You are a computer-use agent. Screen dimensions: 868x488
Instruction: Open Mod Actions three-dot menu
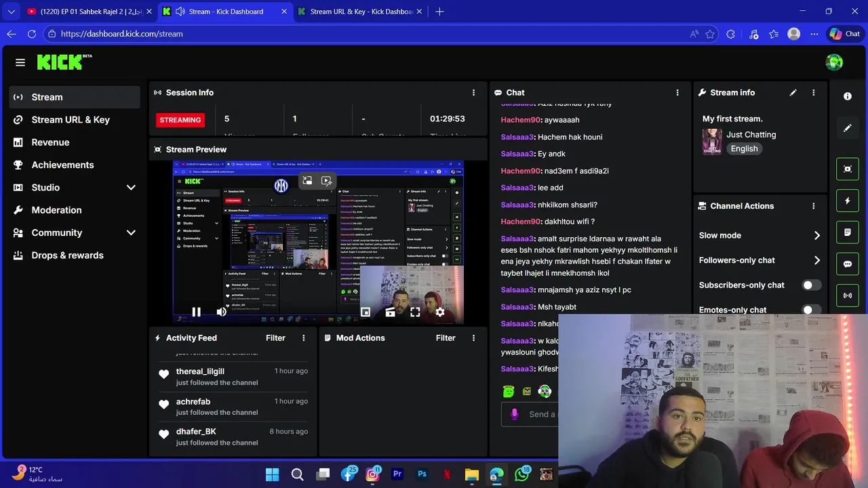(x=473, y=338)
